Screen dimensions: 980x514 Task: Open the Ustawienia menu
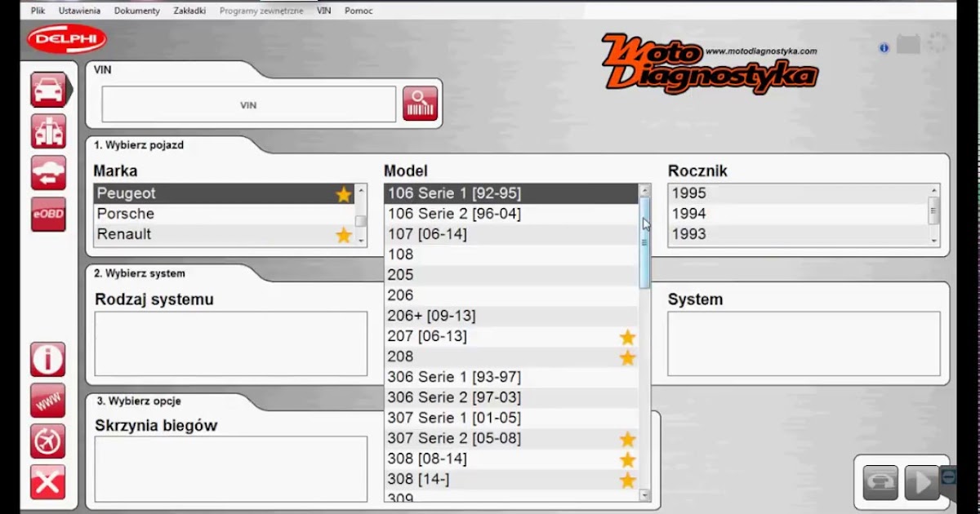point(80,11)
